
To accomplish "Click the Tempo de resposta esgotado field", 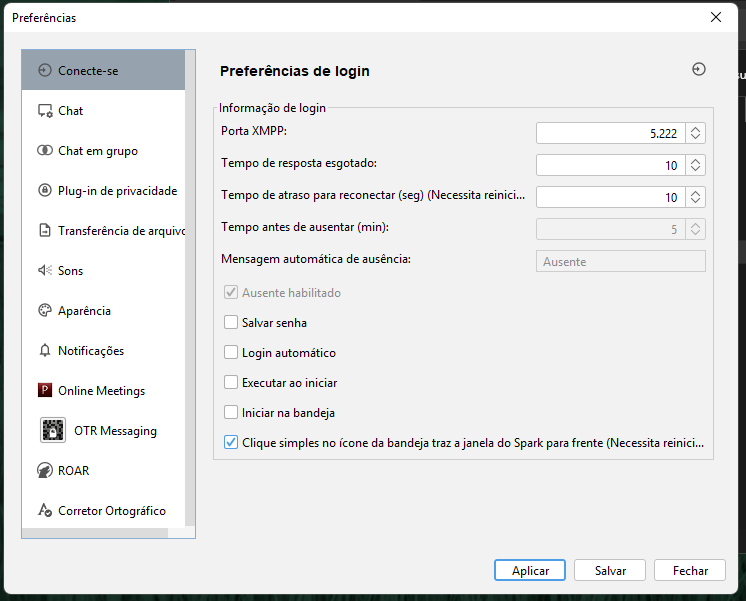I will click(x=611, y=165).
